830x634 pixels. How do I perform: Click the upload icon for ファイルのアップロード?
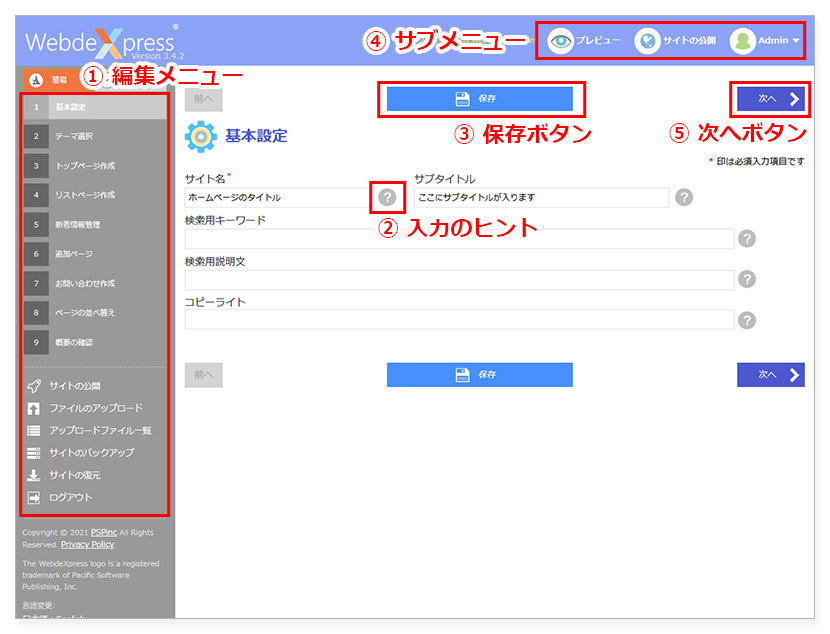[34, 408]
